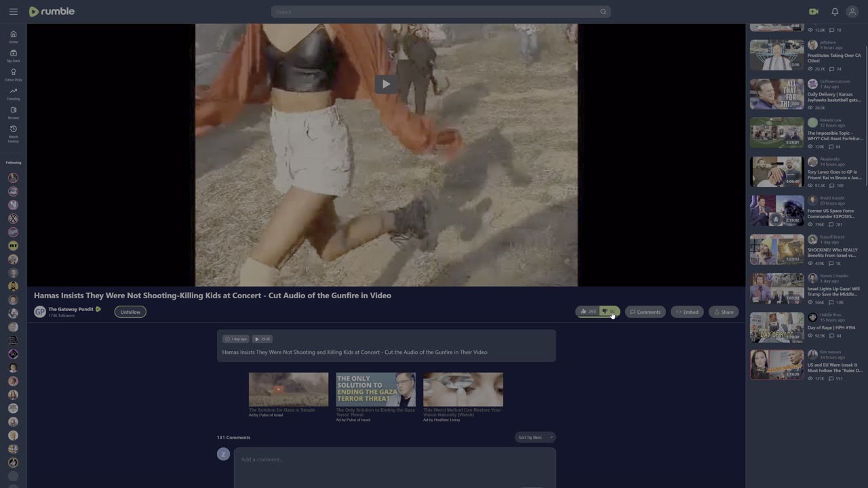The image size is (868, 488).
Task: Click the Akademiks channel avatar
Action: (x=812, y=162)
